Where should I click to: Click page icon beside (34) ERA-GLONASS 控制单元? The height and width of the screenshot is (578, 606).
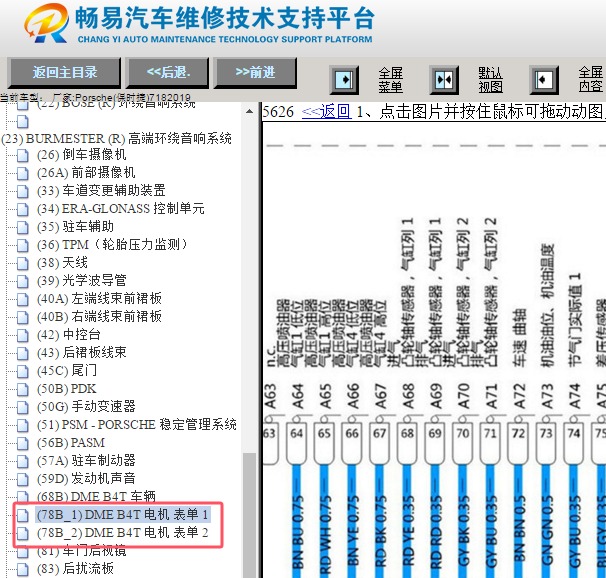[23, 209]
